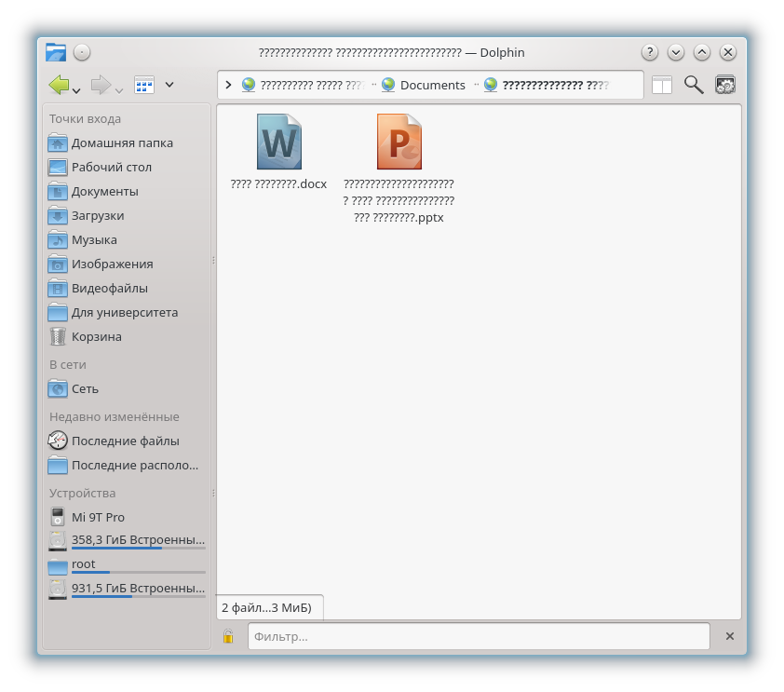Image resolution: width=784 pixels, height=692 pixels.
Task: Click the view mode icons button
Action: click(x=144, y=85)
